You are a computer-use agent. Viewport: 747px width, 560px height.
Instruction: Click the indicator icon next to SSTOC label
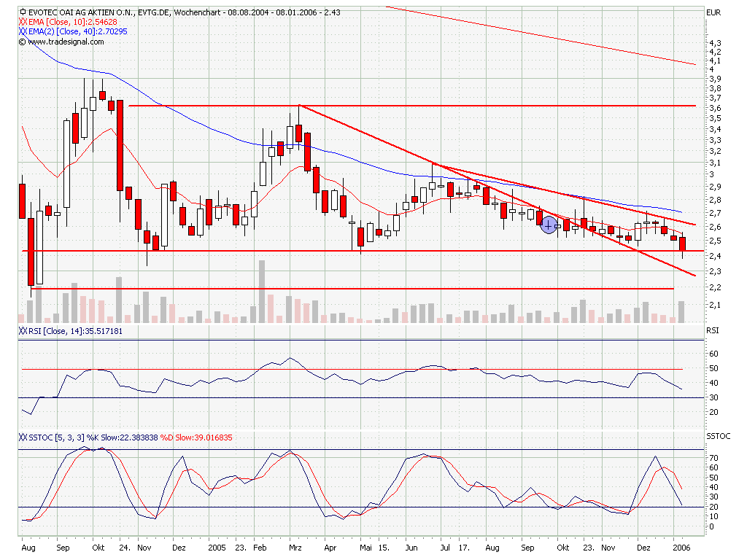coord(23,437)
